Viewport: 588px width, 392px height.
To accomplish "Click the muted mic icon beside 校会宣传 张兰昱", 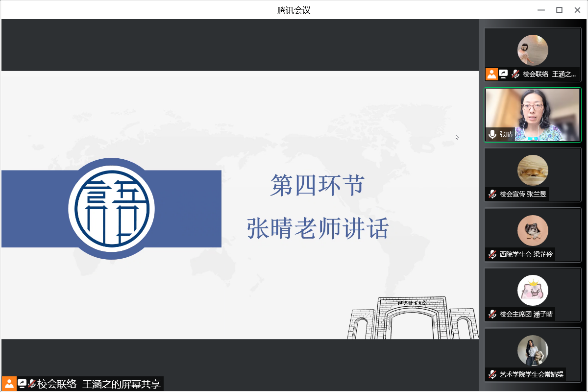I will pos(492,194).
